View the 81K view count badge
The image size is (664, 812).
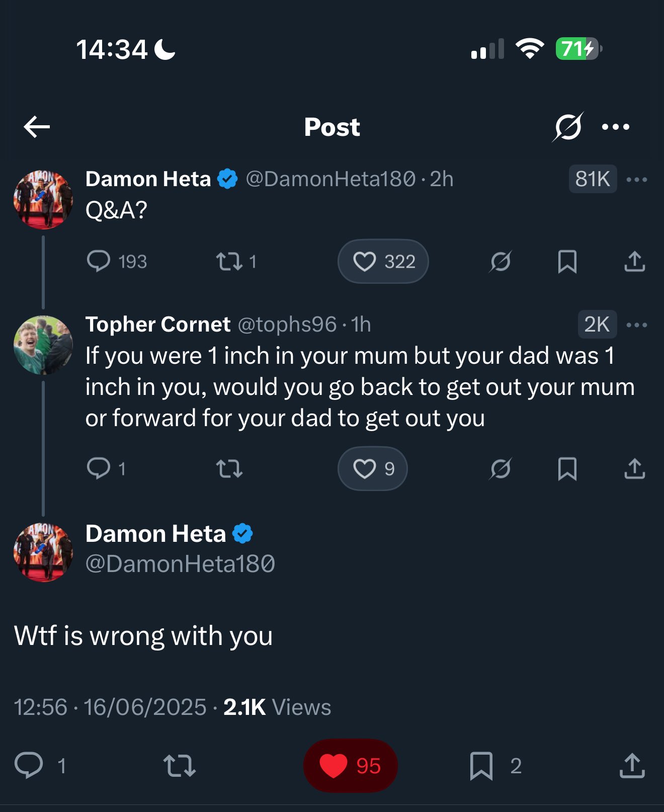point(593,179)
